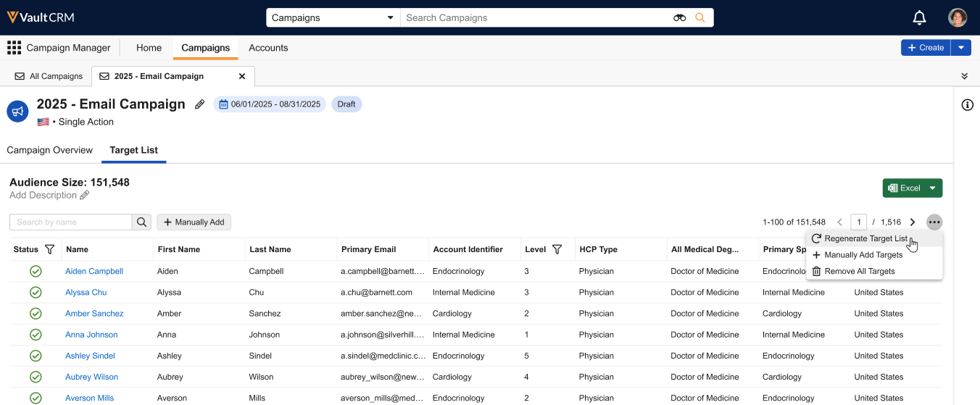Switch to the Campaign Overview tab
Viewport: 980px width, 405px height.
pyautogui.click(x=50, y=150)
